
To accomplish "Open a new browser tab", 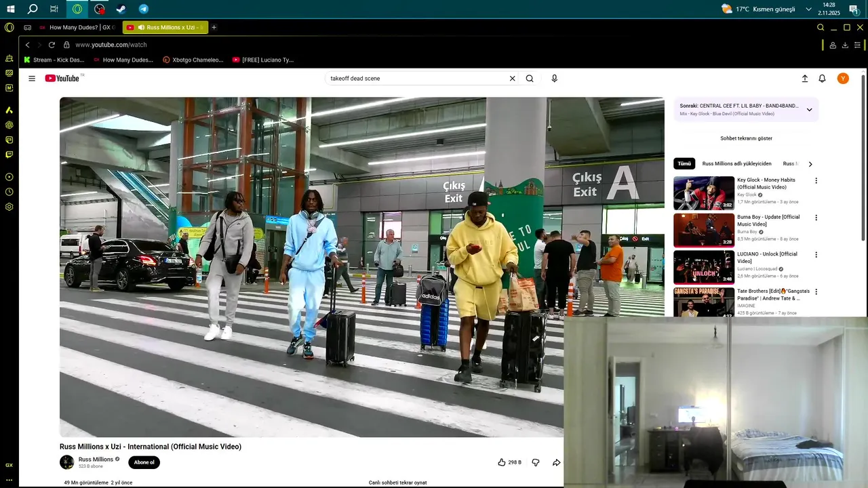I will pos(214,28).
